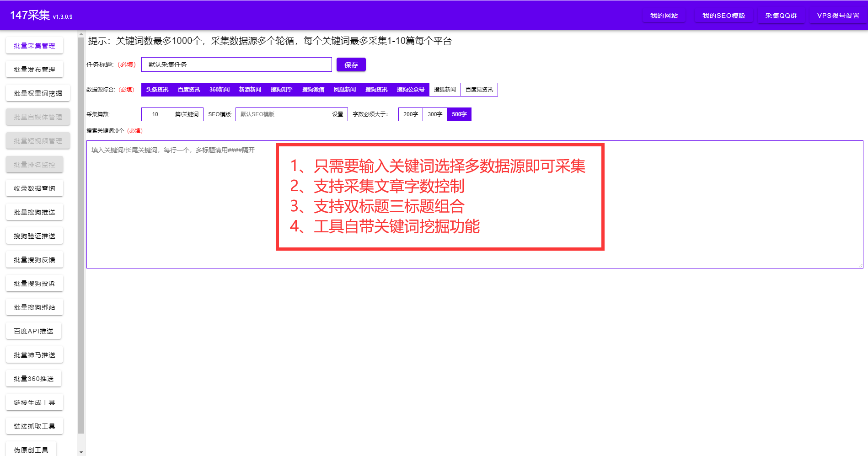Open the 搜狗验证推送 tool

(34, 236)
